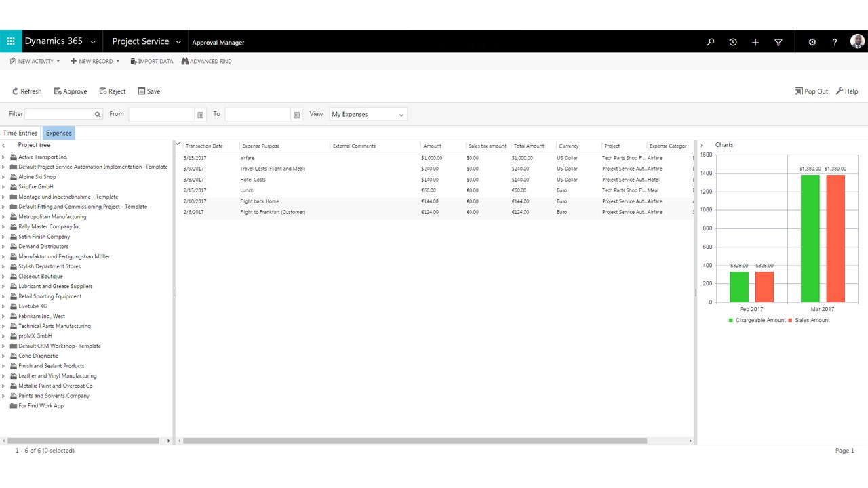Expand the Skipfire GmbH tree node
This screenshot has height=488, width=868.
pos(3,187)
